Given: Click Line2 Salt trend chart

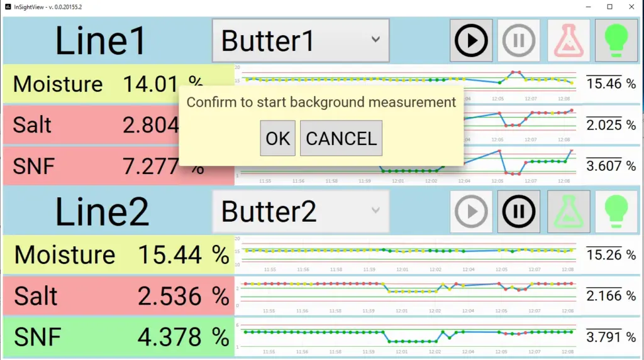Looking at the screenshot, I should [x=407, y=295].
